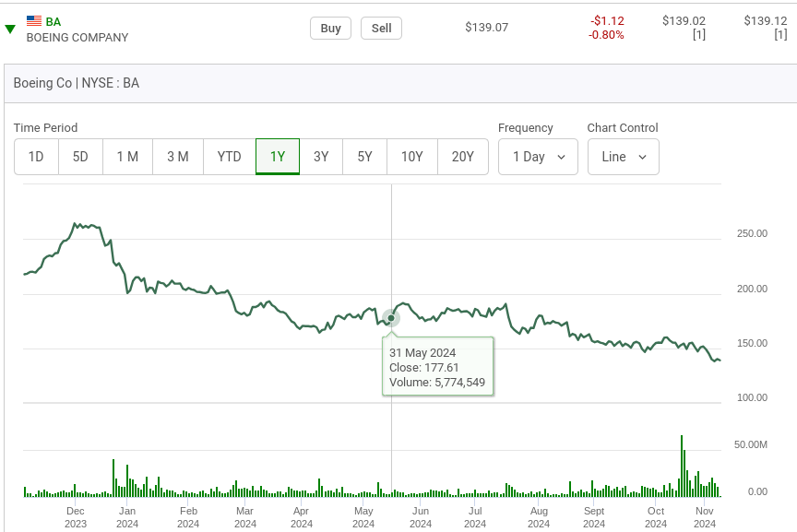Open the BA ticker symbol link
The image size is (797, 532).
(54, 22)
